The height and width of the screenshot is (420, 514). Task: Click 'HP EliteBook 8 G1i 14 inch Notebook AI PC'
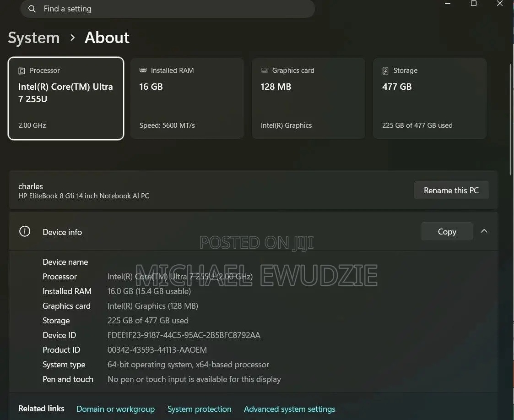84,196
